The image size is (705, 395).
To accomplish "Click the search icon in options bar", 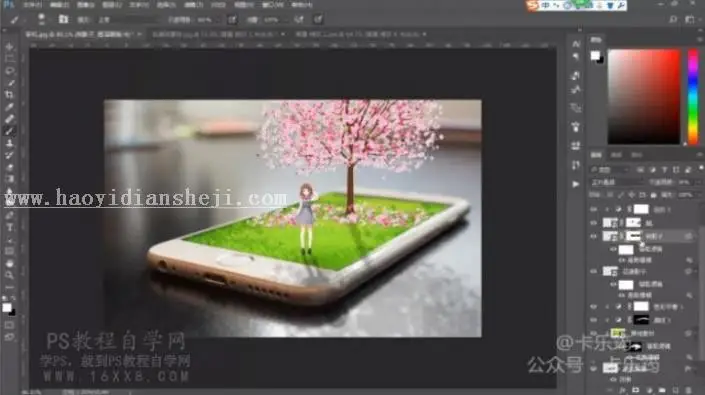I will [673, 19].
